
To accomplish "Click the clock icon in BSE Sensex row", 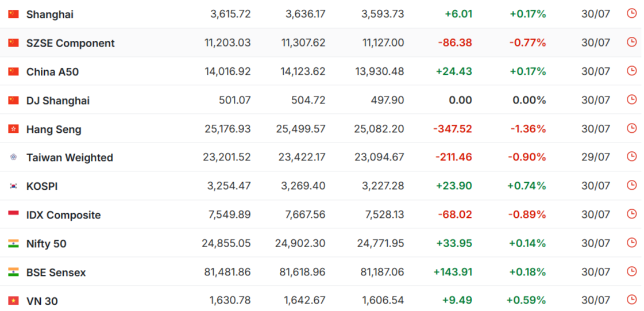I will pos(631,271).
